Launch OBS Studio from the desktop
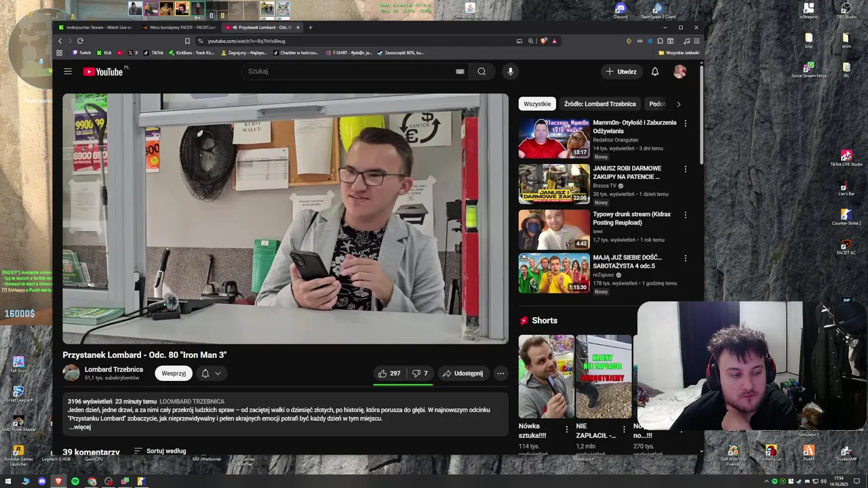 [846, 11]
